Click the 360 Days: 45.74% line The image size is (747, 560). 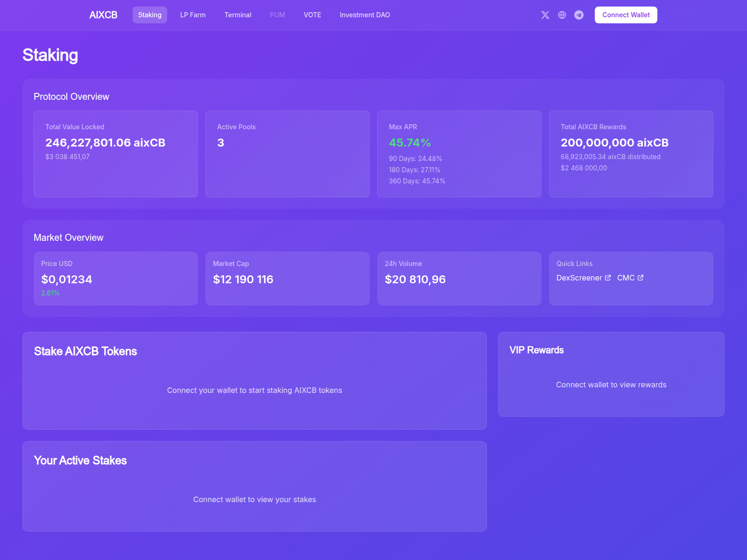click(417, 181)
